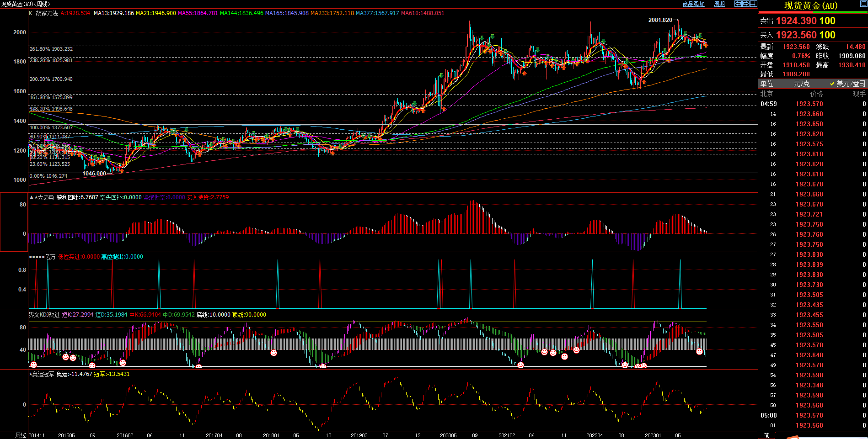
Task: Switch to the 笔 tick tab
Action: (x=766, y=435)
